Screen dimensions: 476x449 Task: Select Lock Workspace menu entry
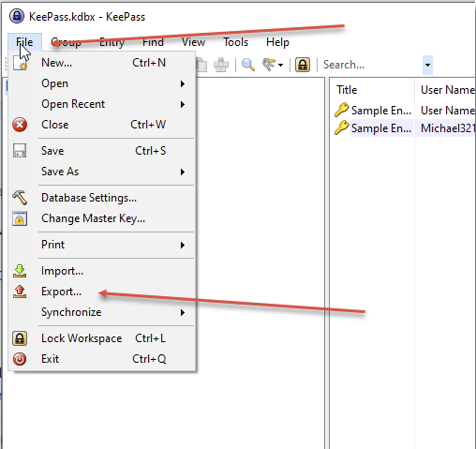[103, 338]
